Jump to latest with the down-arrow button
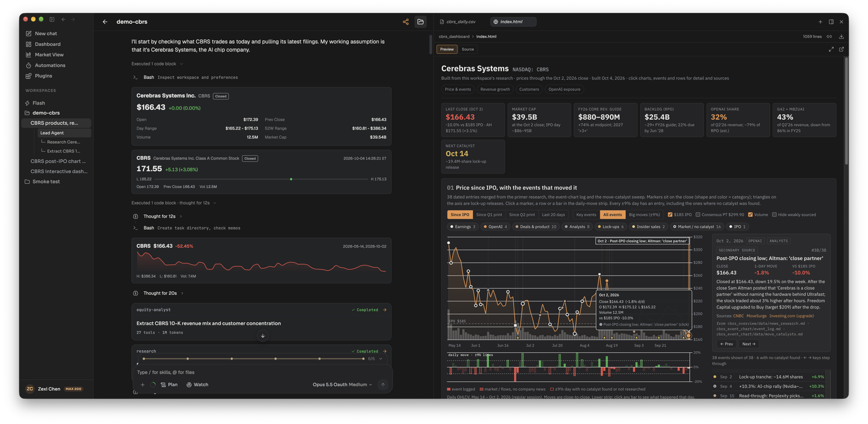This screenshot has height=424, width=868. tap(263, 336)
